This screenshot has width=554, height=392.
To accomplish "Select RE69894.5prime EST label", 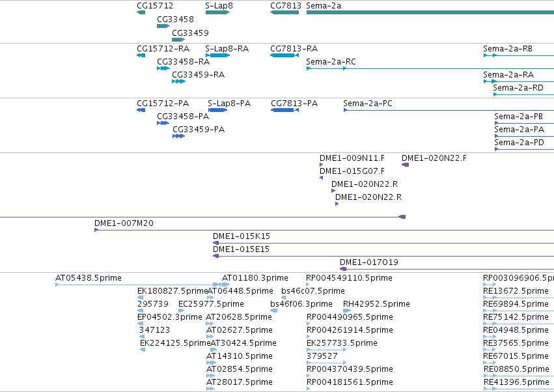I will (x=516, y=304).
